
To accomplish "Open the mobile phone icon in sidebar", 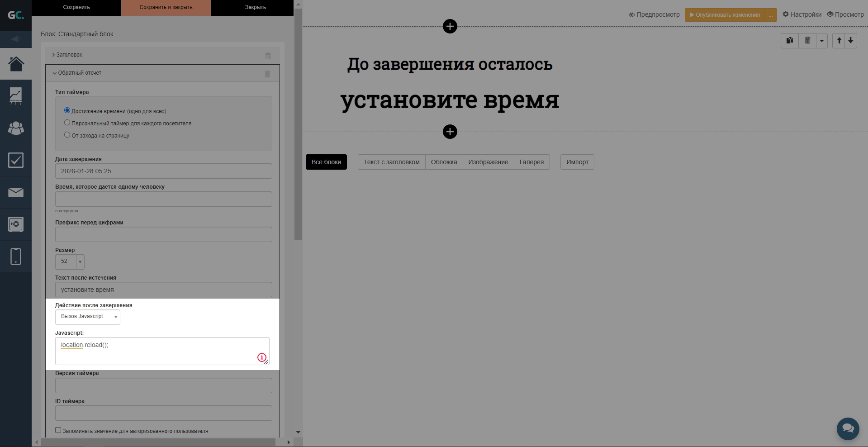I will click(x=16, y=257).
